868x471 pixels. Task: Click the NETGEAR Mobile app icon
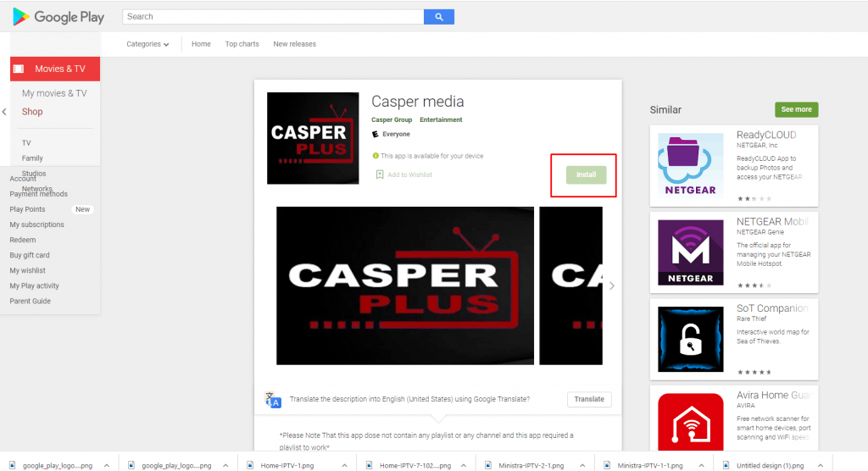690,252
